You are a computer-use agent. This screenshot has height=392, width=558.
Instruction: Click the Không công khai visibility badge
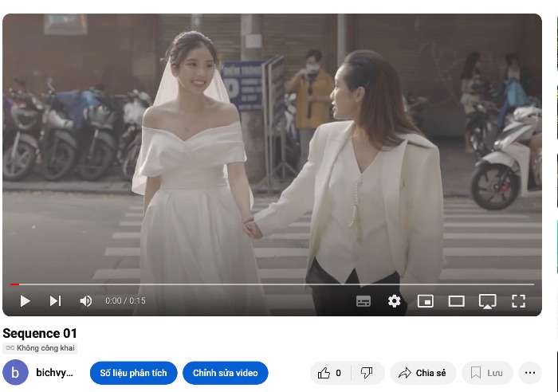click(40, 348)
